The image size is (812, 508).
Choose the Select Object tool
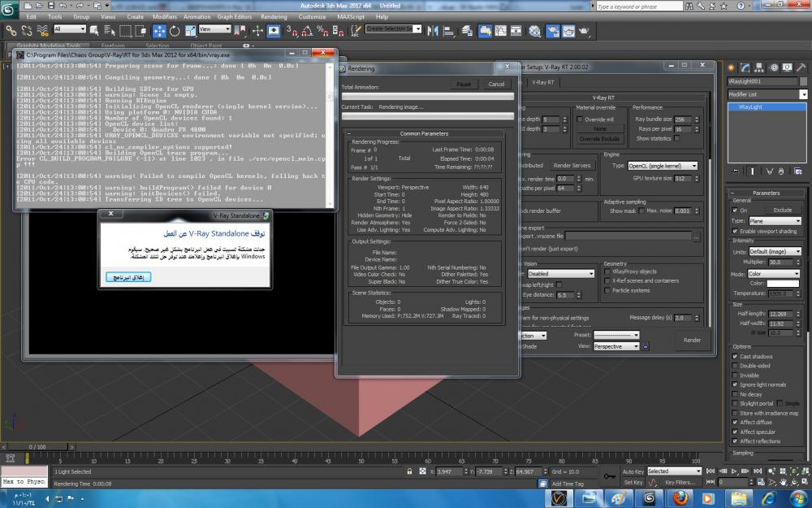click(x=93, y=31)
